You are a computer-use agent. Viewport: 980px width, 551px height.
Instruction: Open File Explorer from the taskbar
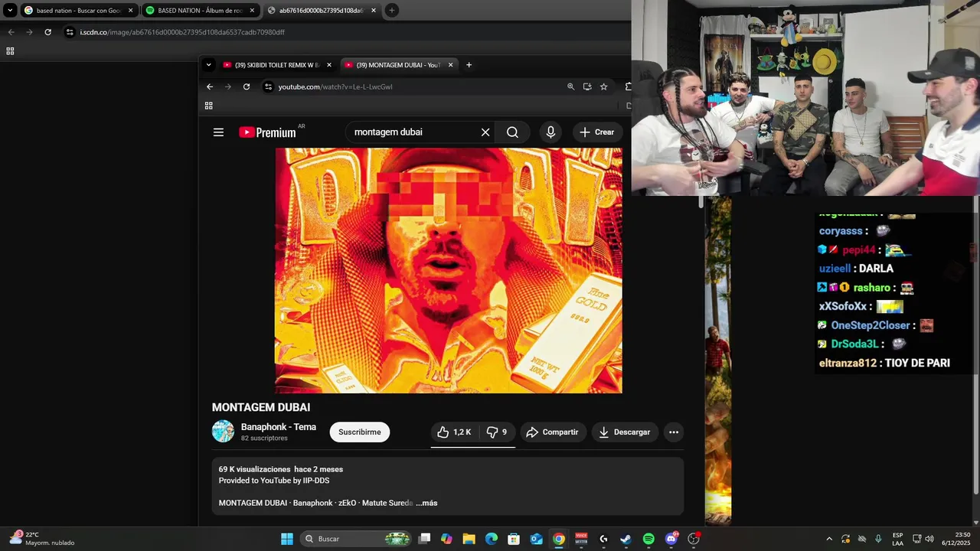[469, 539]
